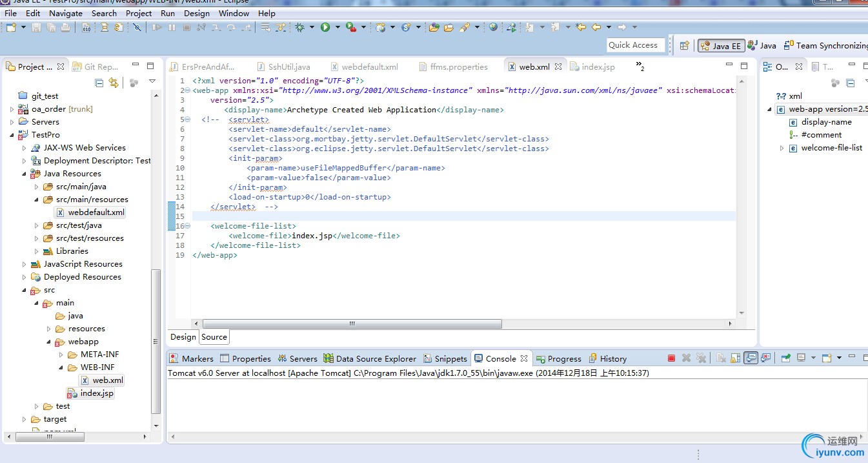Switch to SshUtil.java editor tab
This screenshot has width=868, height=463.
pos(283,67)
